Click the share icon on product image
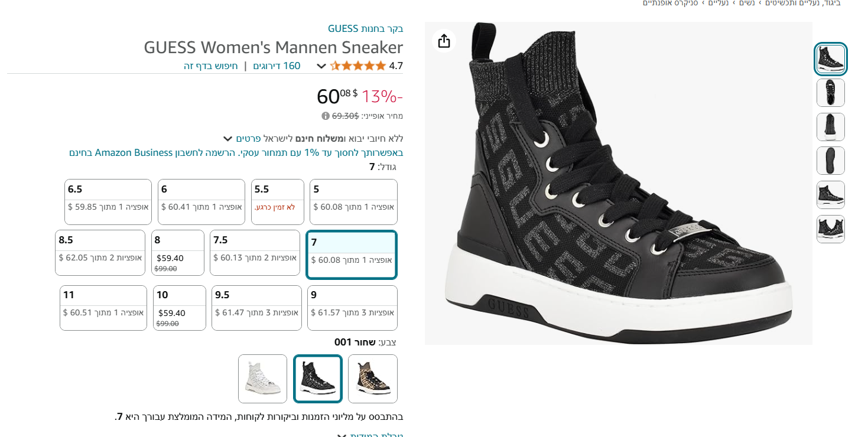The width and height of the screenshot is (868, 437). [444, 41]
